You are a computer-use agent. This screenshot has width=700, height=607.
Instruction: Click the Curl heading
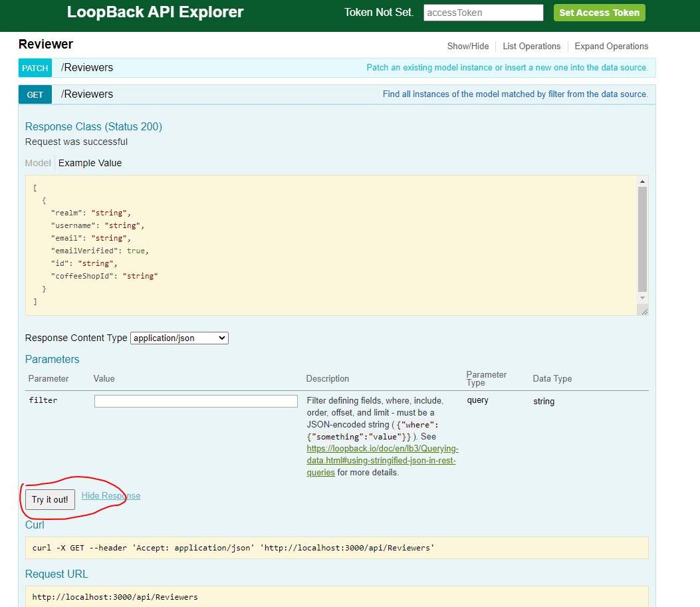coord(35,525)
